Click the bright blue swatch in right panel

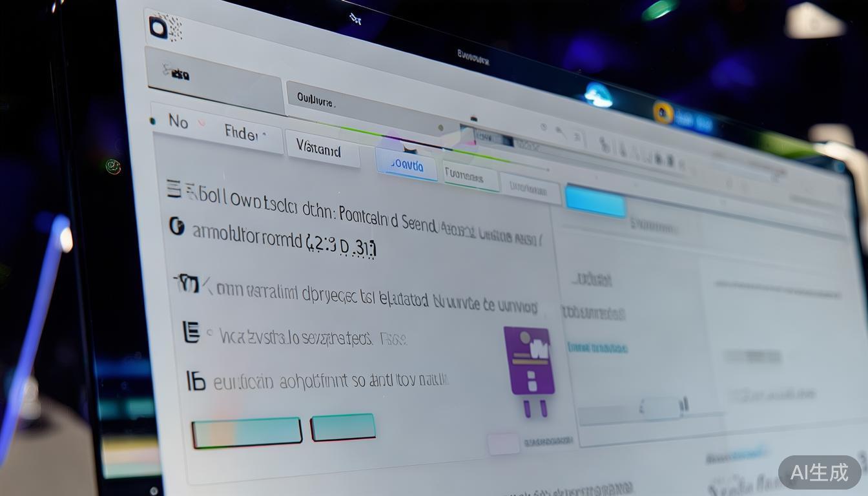[x=595, y=201]
